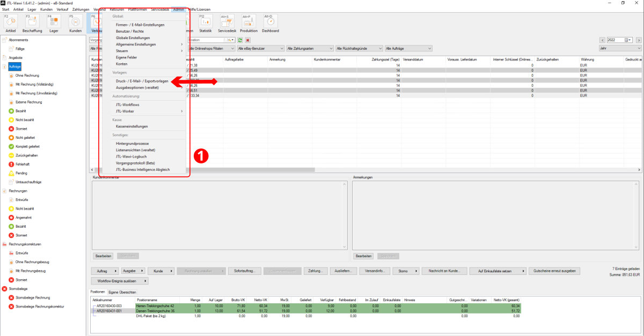Open the Jahr period dropdown
The height and width of the screenshot is (336, 644).
coord(620,48)
